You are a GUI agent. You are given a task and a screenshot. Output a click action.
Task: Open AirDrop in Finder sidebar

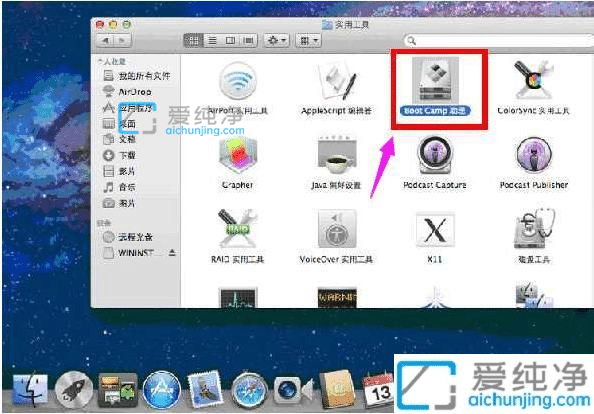pyautogui.click(x=127, y=92)
